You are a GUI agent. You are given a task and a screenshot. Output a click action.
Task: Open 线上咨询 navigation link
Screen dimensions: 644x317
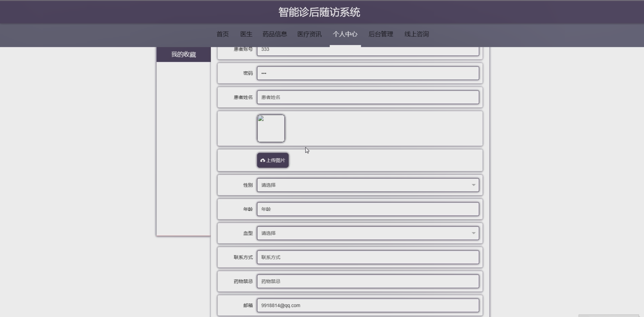pos(417,34)
